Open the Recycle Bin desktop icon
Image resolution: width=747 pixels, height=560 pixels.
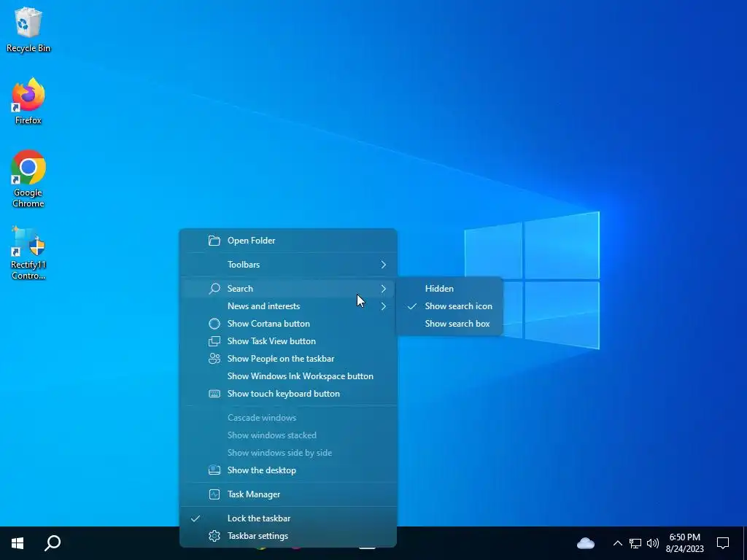pos(28,30)
